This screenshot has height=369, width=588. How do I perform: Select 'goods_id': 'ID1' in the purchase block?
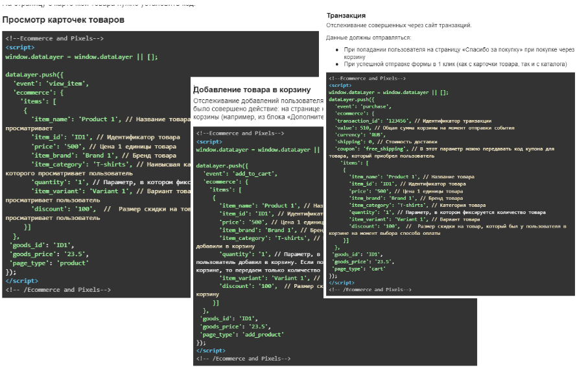click(x=357, y=255)
